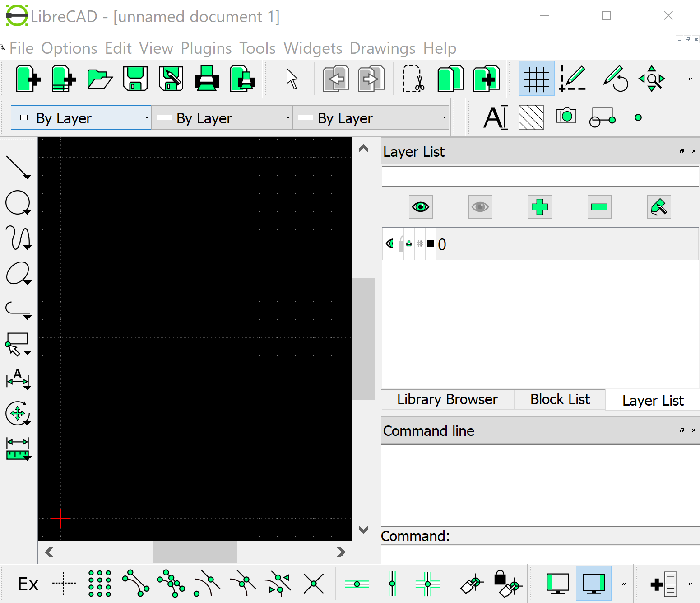The width and height of the screenshot is (700, 603).
Task: Click the canvas scroll right arrow
Action: click(341, 552)
